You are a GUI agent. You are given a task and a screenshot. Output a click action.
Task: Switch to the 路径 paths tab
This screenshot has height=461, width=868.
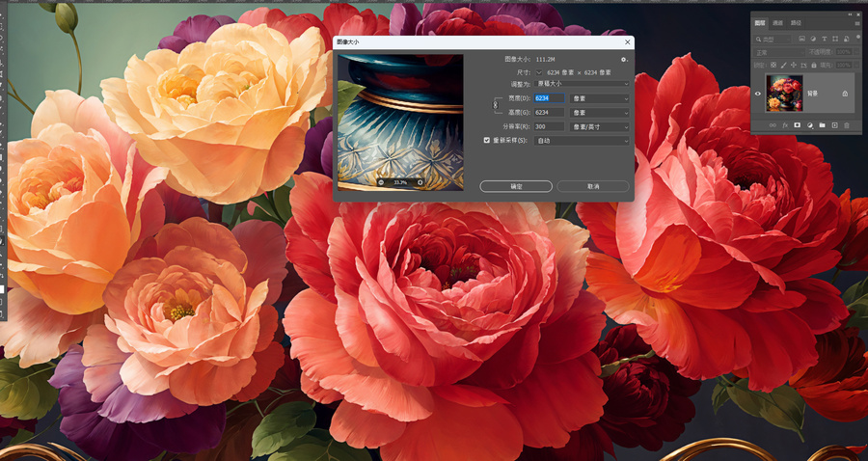pos(796,23)
